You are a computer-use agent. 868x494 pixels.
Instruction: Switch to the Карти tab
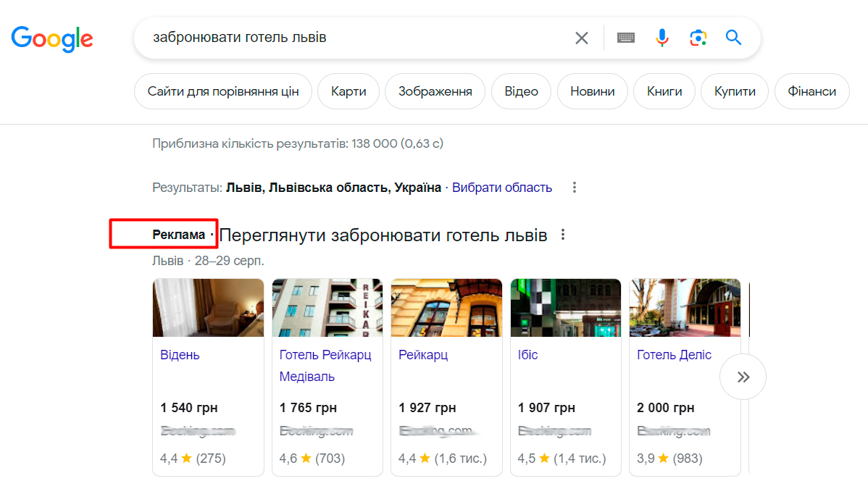click(349, 91)
